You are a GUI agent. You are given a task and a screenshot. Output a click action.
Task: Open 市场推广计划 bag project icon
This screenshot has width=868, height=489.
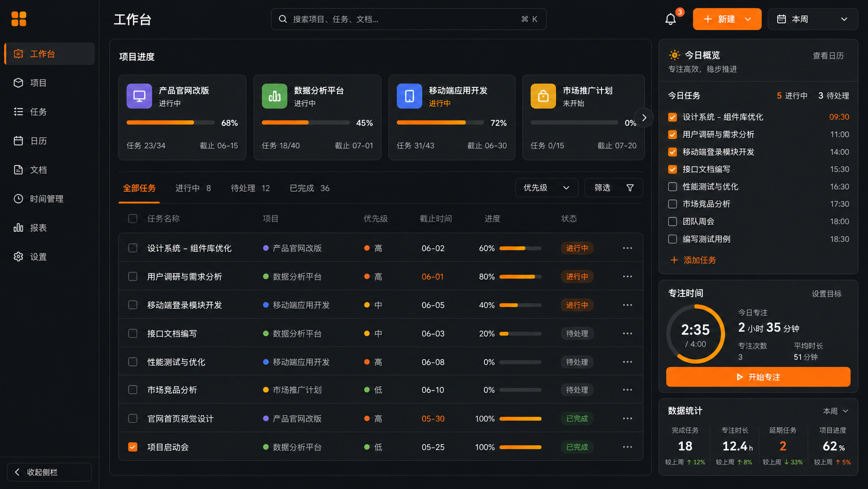[543, 96]
